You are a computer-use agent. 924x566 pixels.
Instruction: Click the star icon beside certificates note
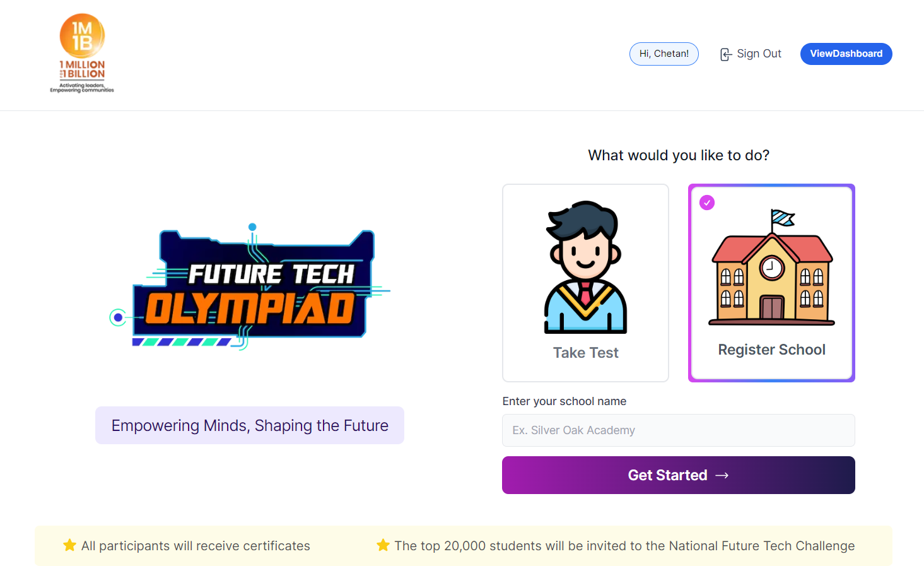coord(69,545)
